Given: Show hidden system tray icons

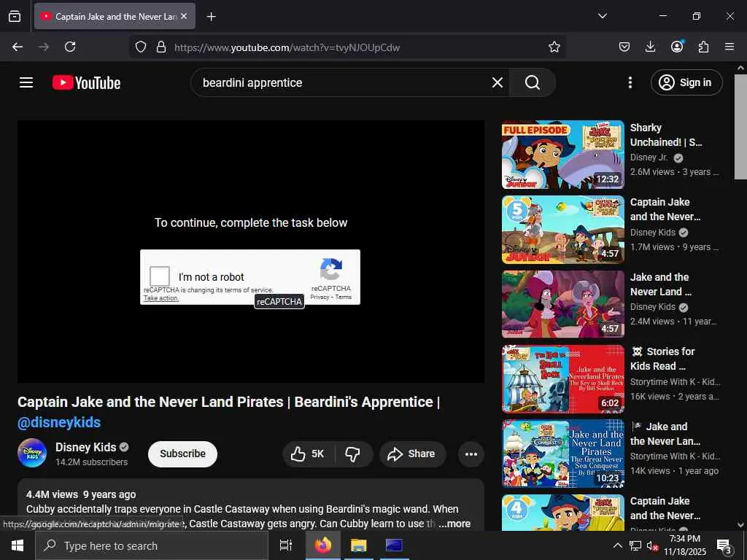Looking at the screenshot, I should [617, 545].
